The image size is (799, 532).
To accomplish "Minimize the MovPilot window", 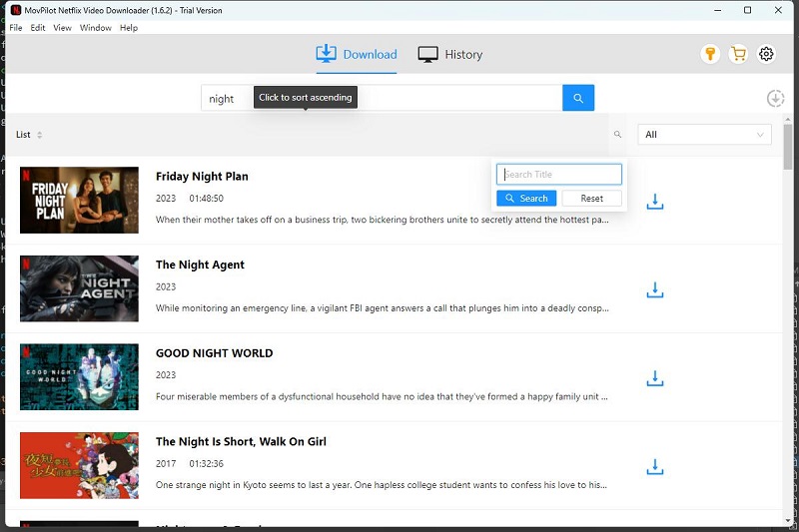I will coord(717,10).
